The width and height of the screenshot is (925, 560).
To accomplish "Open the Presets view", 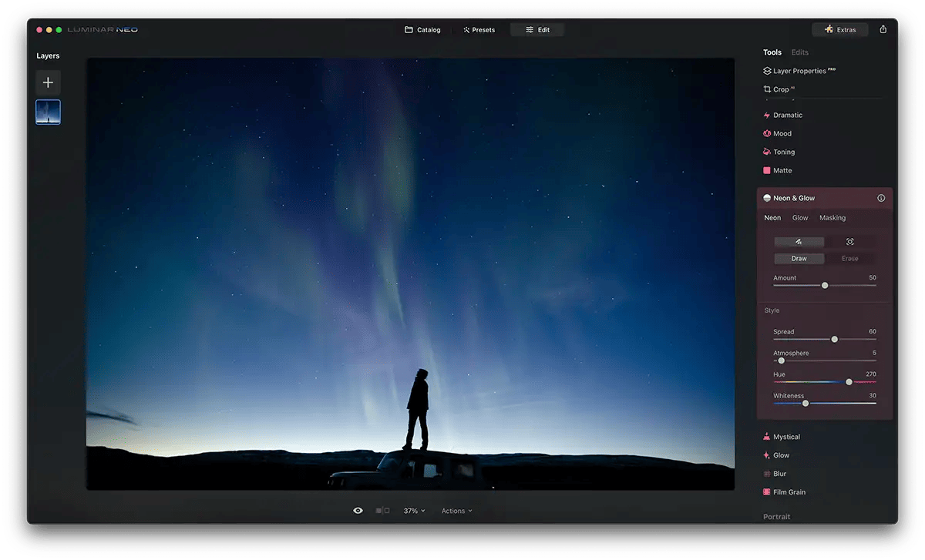I will tap(479, 29).
